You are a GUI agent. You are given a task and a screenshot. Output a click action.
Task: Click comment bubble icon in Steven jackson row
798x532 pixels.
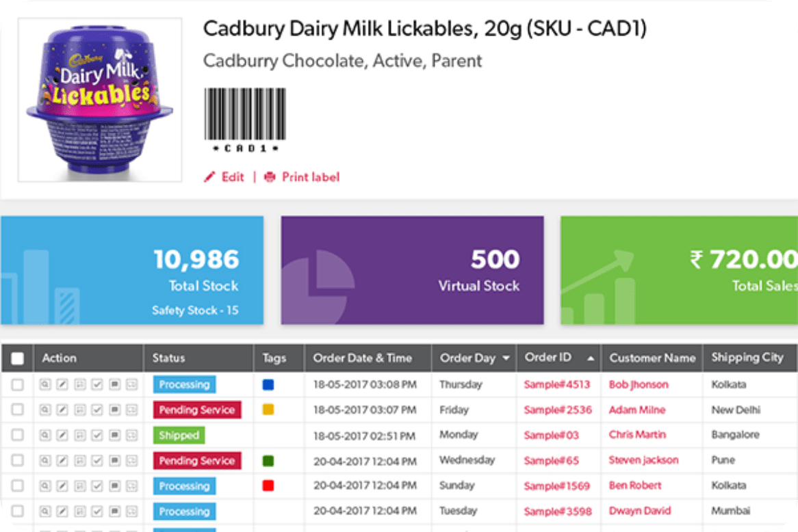[x=114, y=461]
